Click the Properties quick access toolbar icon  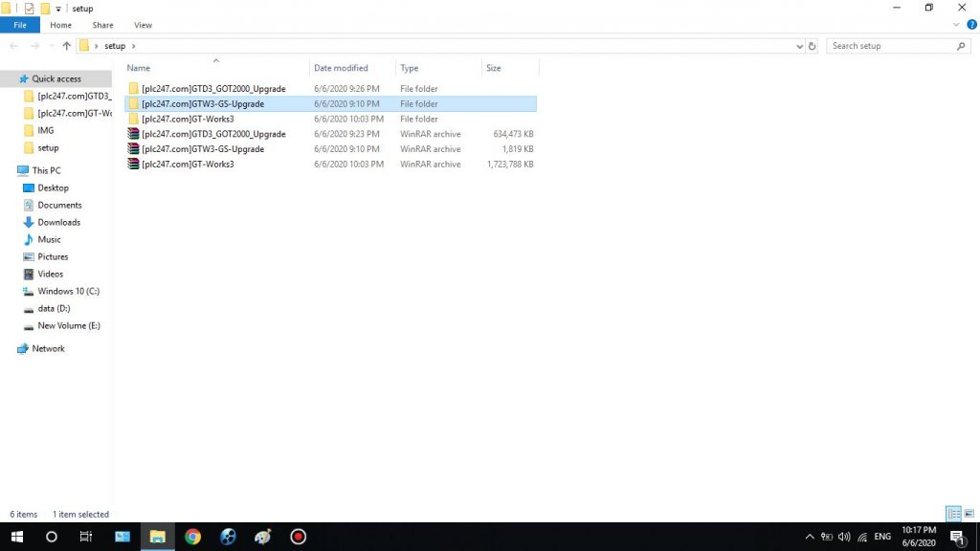point(29,8)
